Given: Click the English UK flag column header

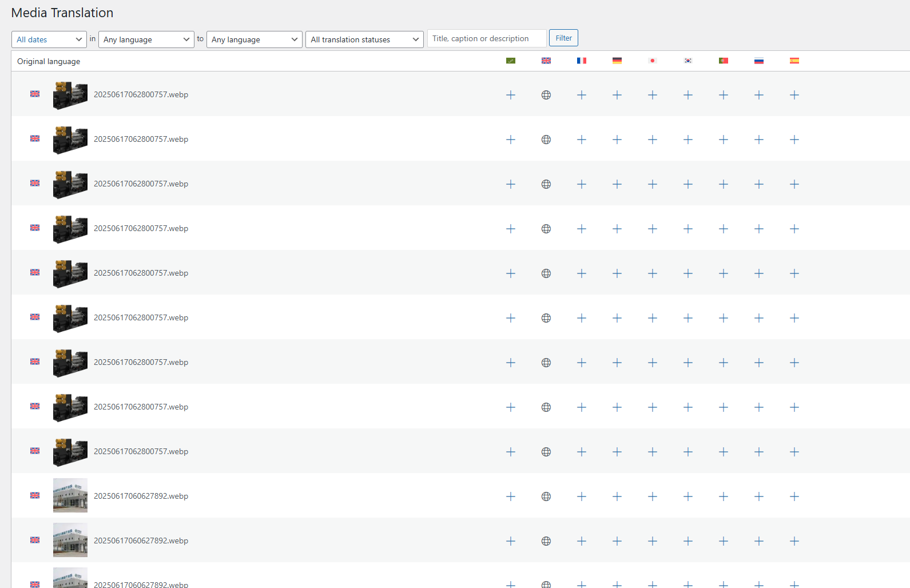Looking at the screenshot, I should 546,61.
